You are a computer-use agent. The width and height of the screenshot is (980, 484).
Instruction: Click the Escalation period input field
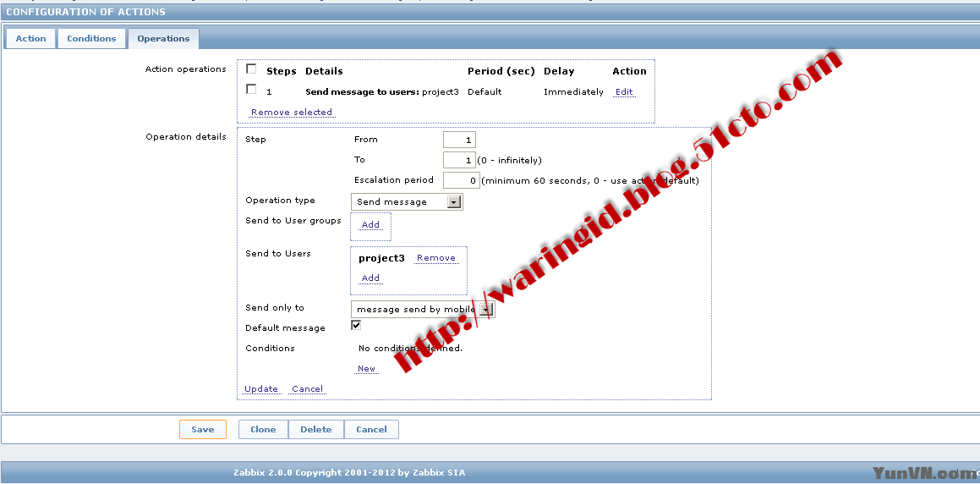461,180
